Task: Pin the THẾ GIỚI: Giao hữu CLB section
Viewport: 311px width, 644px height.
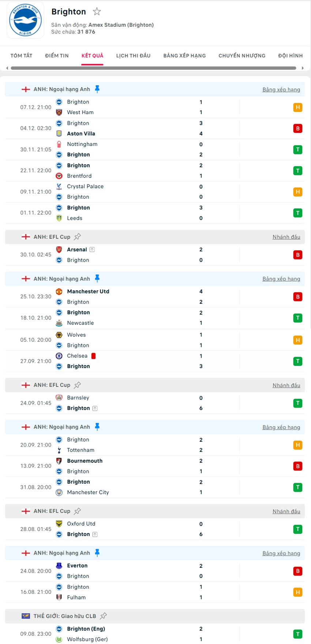Action: pos(103,615)
